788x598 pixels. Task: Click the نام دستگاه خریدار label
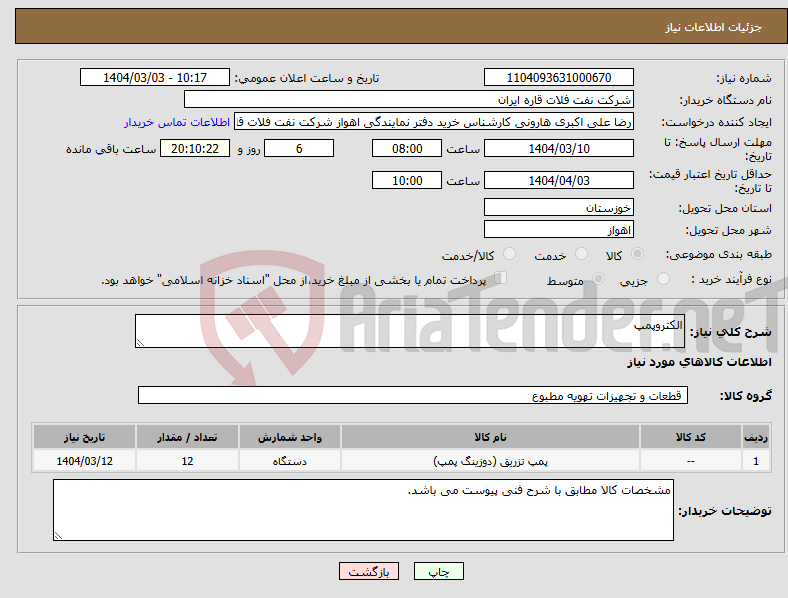click(x=726, y=101)
